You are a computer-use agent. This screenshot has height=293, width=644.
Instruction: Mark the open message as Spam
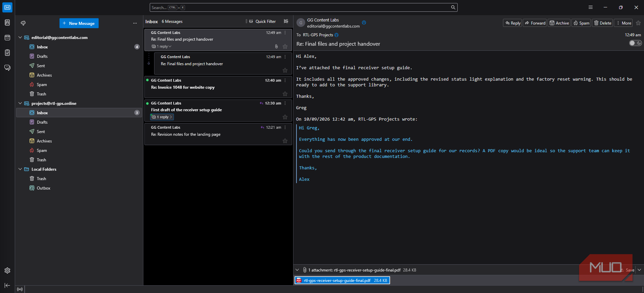pyautogui.click(x=581, y=23)
